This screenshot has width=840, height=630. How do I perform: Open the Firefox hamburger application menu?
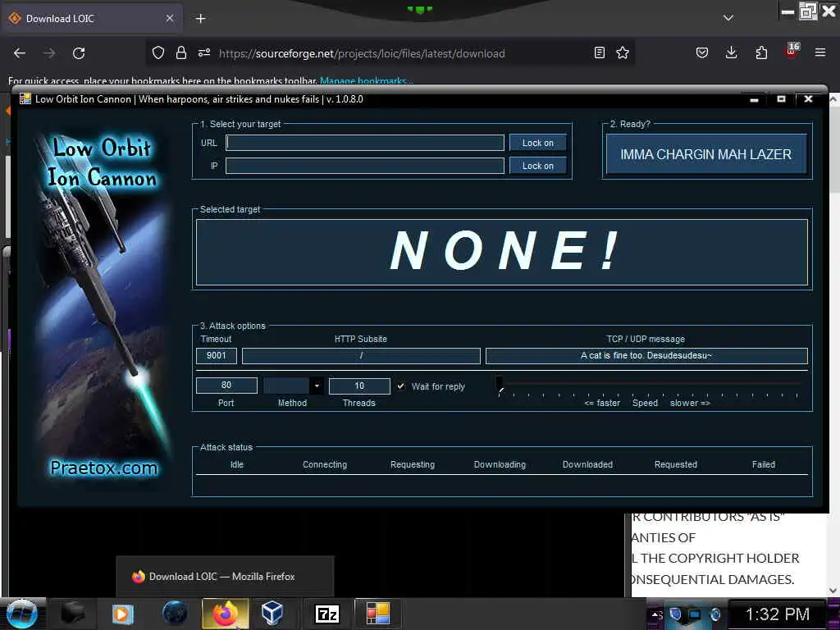point(820,52)
